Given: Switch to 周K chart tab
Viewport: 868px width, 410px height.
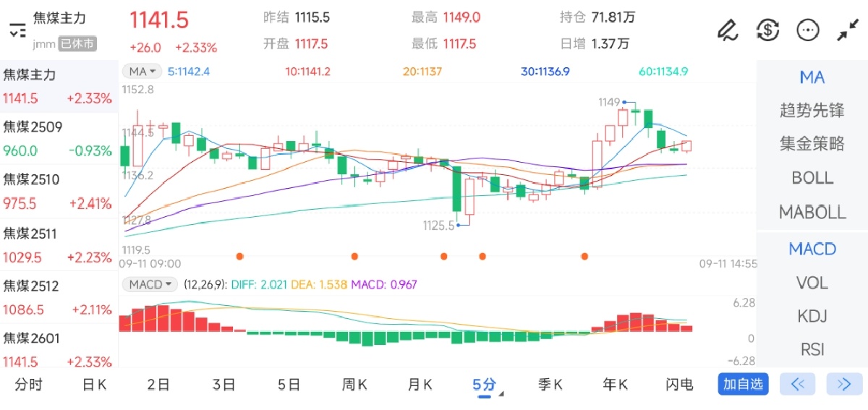Looking at the screenshot, I should [x=354, y=385].
